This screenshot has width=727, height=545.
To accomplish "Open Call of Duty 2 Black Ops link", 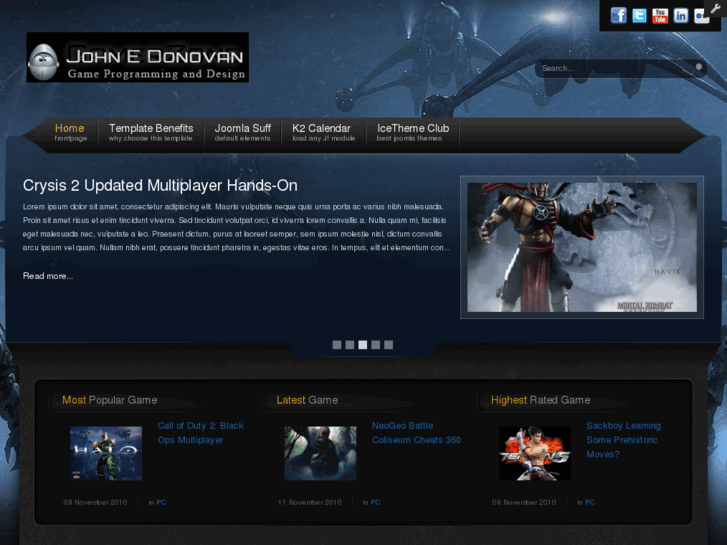I will pyautogui.click(x=200, y=433).
